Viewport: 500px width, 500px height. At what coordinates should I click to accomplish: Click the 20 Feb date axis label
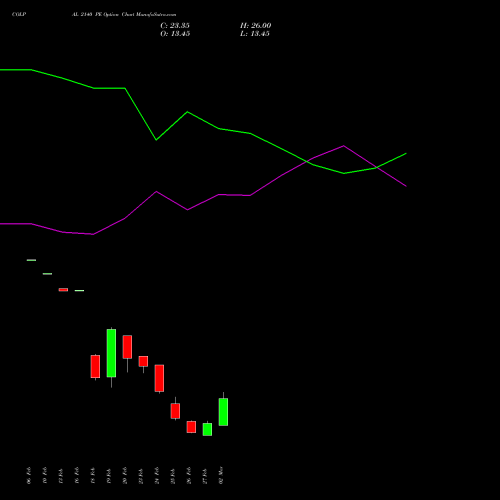click(x=125, y=475)
